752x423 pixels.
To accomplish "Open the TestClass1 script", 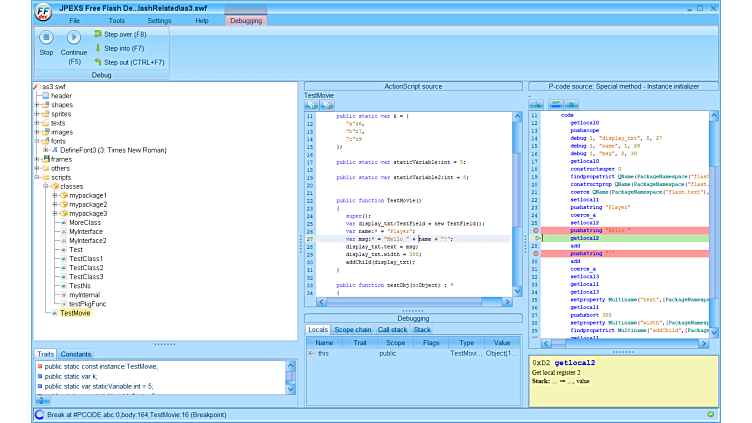I will tap(86, 258).
